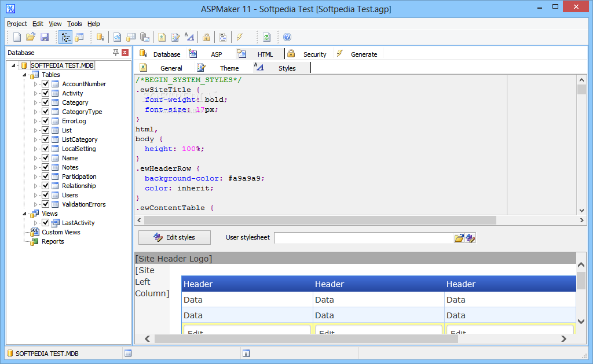Screen dimensions: 593x364
Task: Expand the Participation table node
Action: click(x=35, y=177)
